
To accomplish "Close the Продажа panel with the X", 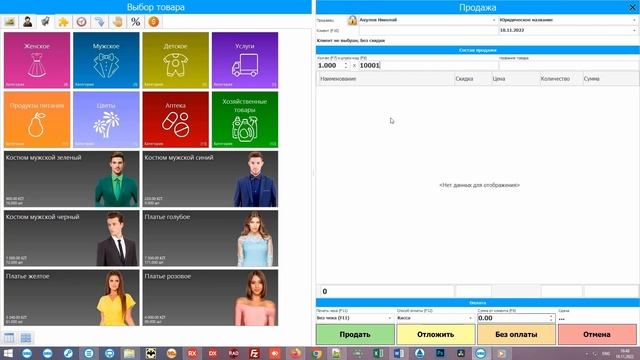I will coord(633,7).
